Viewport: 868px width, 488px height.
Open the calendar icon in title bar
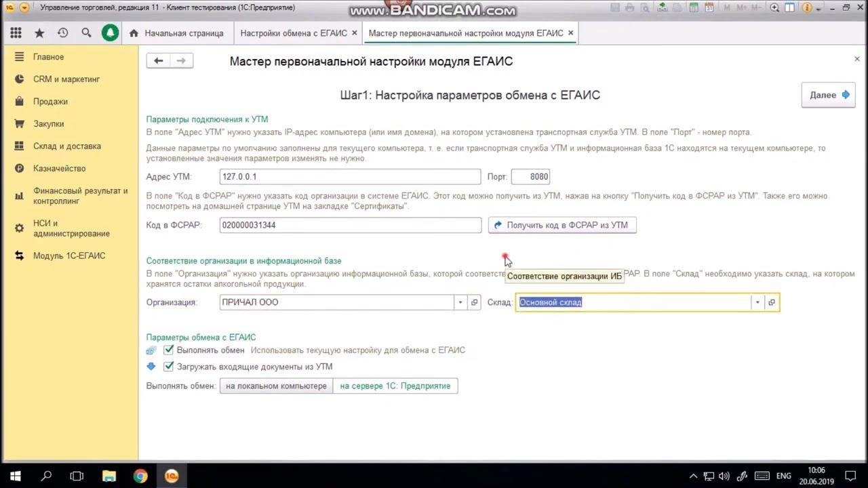click(x=709, y=8)
